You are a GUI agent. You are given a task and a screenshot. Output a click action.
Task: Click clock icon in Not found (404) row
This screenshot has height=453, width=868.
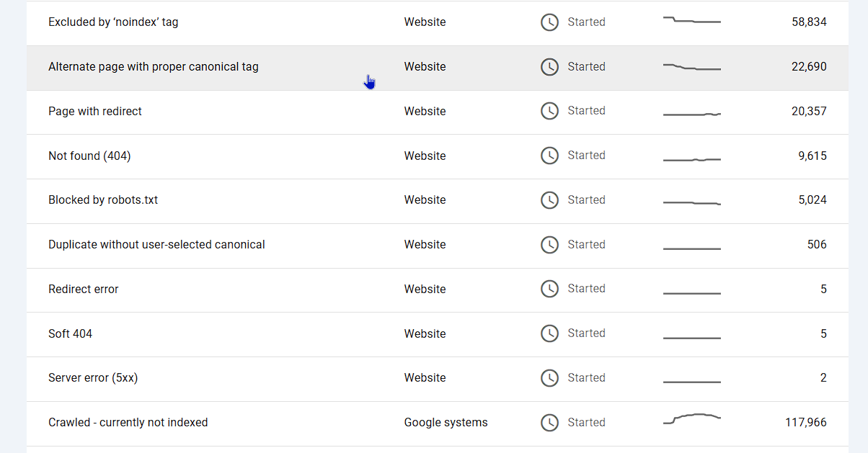(549, 156)
